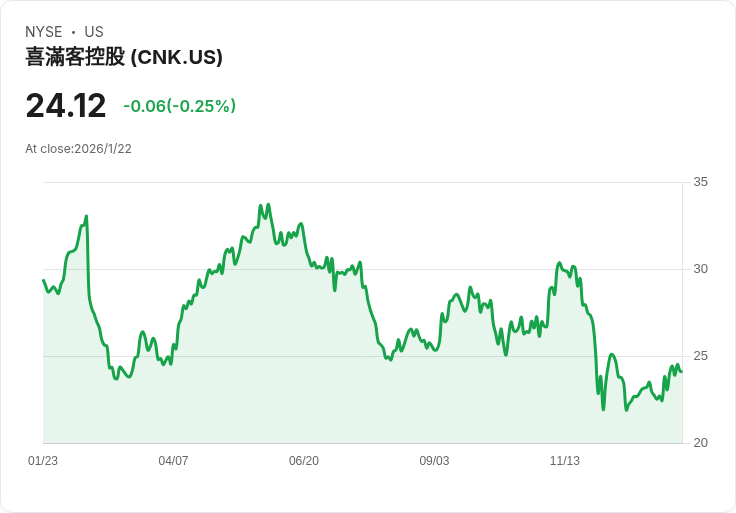Viewport: 736px width, 513px height.
Task: Click the chart's highest peak near 06/20
Action: [268, 205]
